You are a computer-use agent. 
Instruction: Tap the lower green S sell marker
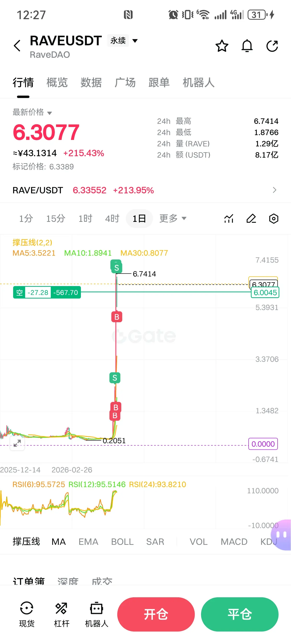[115, 378]
